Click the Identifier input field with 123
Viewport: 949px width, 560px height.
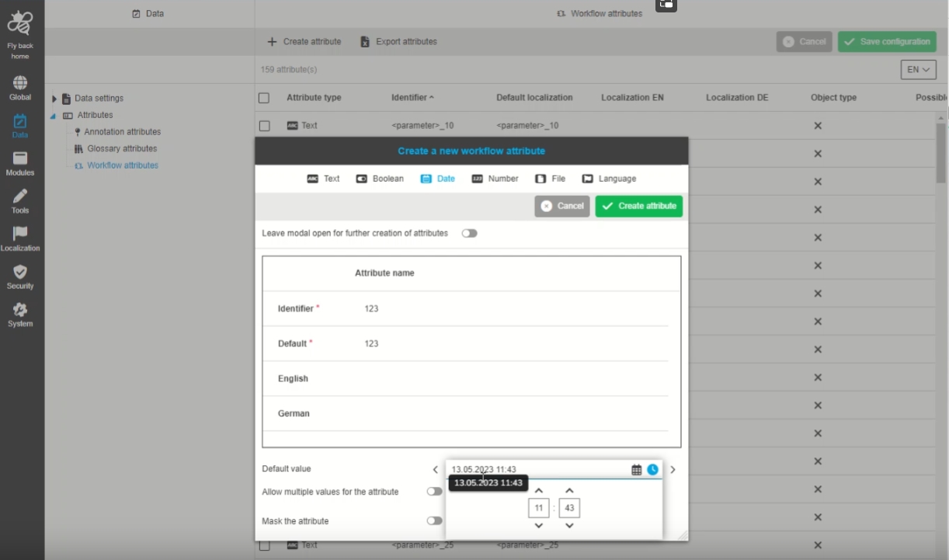coord(513,309)
